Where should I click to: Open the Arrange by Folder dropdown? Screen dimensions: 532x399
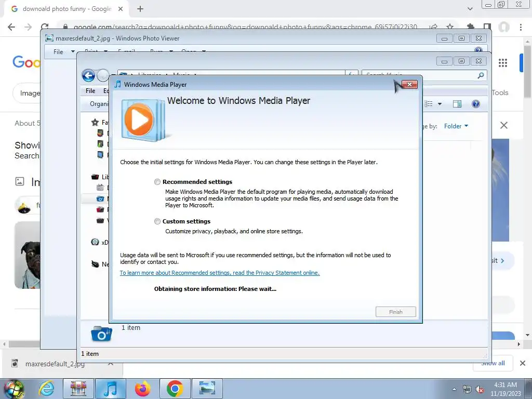pyautogui.click(x=456, y=126)
